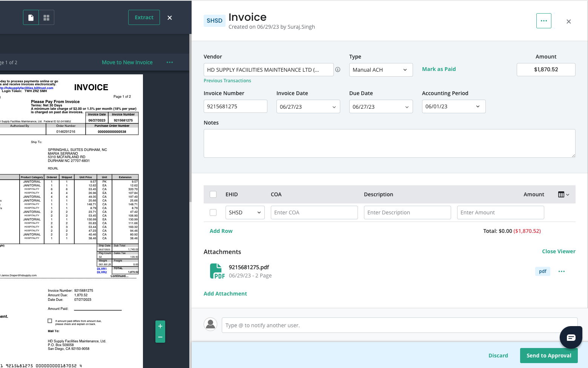
Task: Click the Extract button
Action: 144,18
